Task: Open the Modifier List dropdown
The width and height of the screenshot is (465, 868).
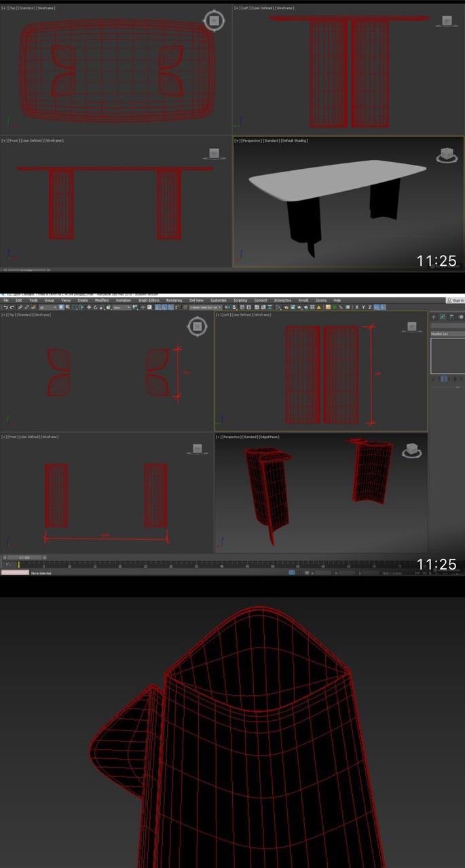Action: pos(447,334)
